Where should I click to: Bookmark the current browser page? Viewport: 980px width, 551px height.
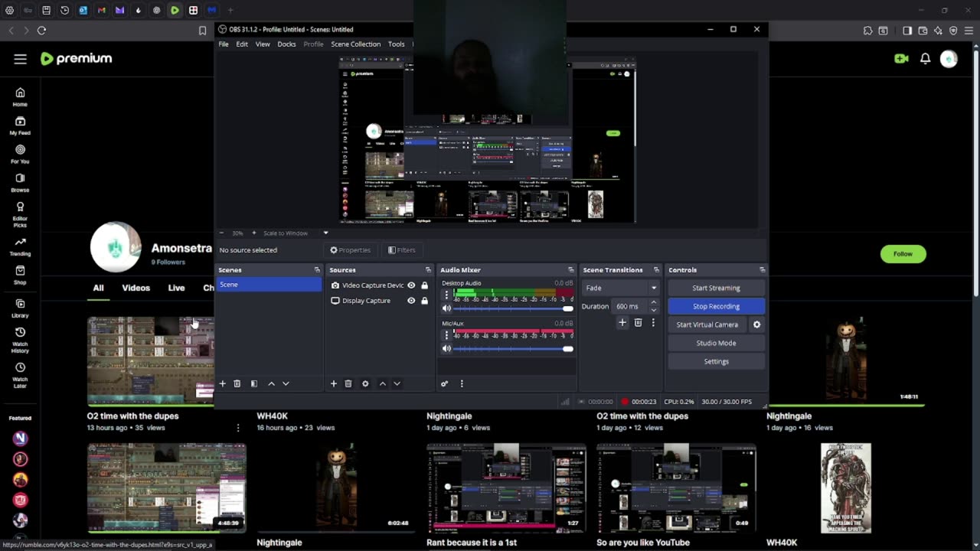pos(202,30)
